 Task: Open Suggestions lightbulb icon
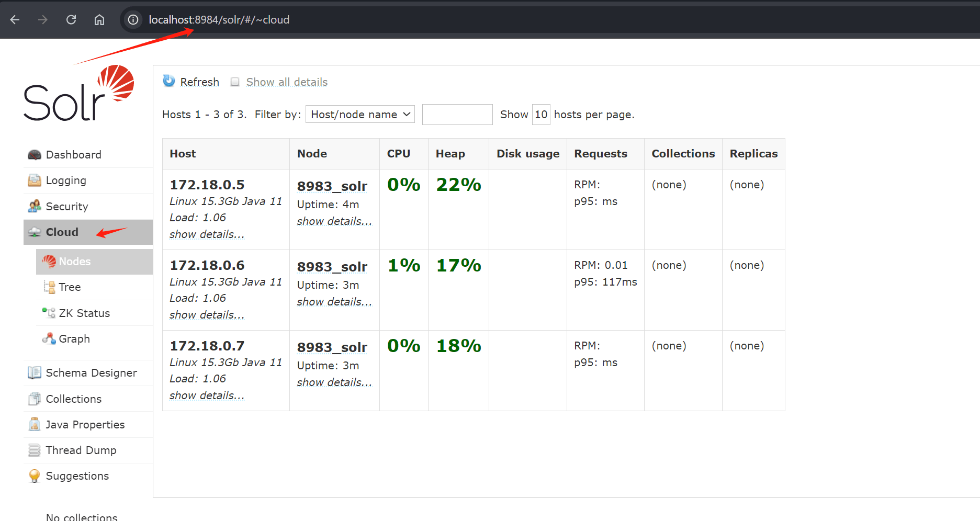click(35, 476)
